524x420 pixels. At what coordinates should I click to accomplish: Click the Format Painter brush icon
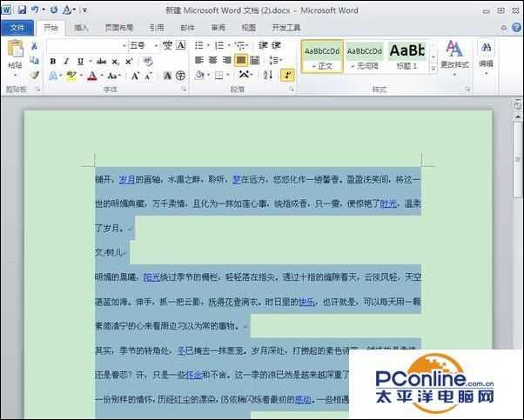(x=36, y=76)
